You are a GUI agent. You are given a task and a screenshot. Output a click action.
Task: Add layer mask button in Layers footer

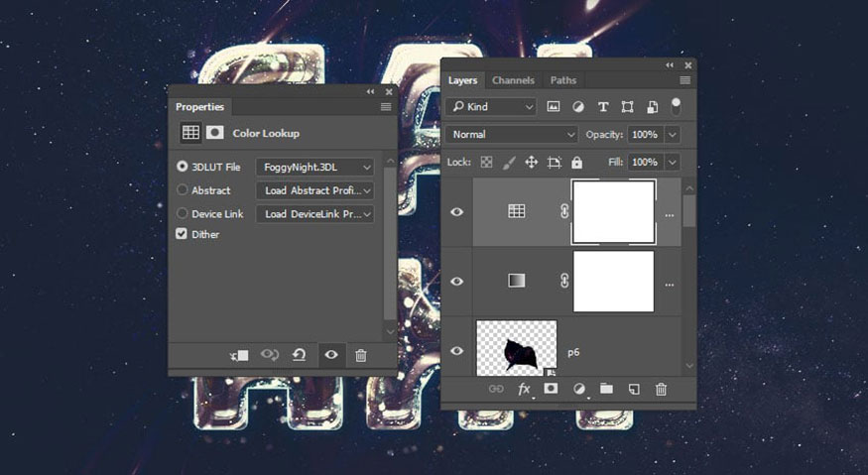click(551, 389)
